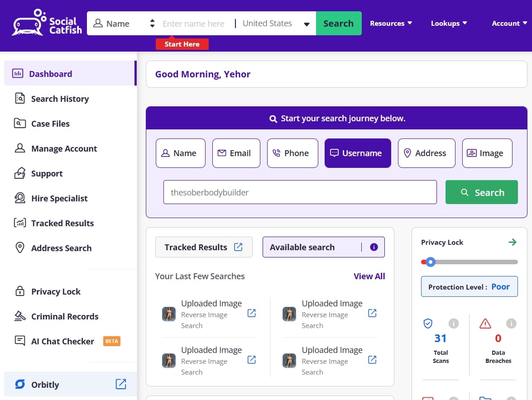
Task: Click the magnifier icon in search journey banner
Action: (273, 119)
